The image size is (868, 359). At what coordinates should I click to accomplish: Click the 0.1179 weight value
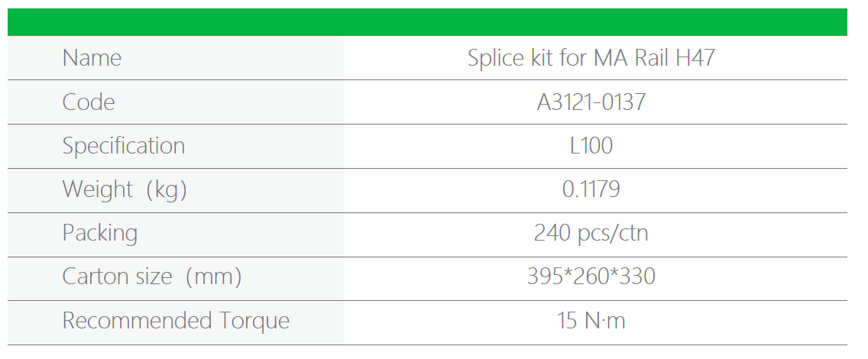point(591,189)
